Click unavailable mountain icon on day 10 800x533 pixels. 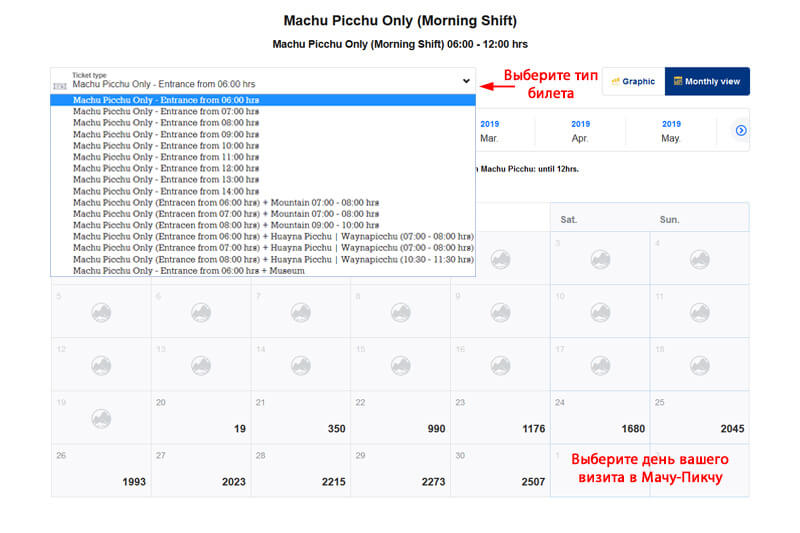pyautogui.click(x=600, y=313)
